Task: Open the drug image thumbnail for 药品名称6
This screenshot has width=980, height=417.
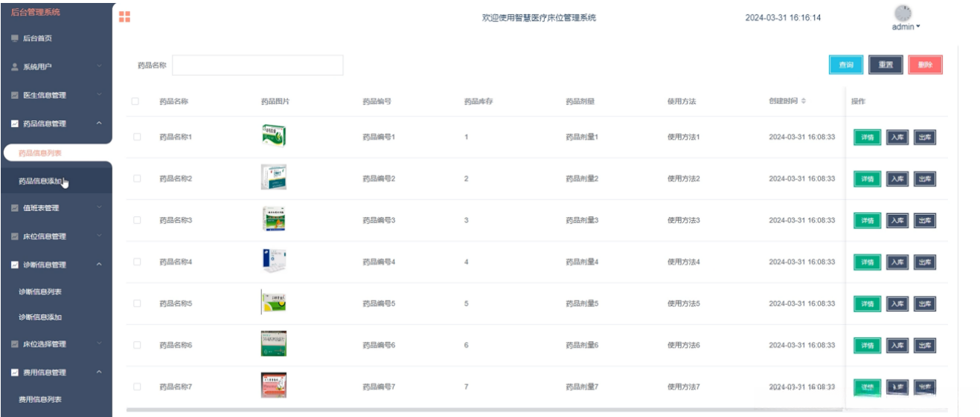Action: (273, 344)
